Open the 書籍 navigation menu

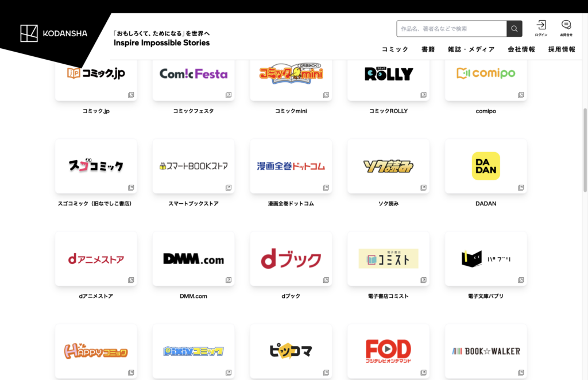click(428, 49)
